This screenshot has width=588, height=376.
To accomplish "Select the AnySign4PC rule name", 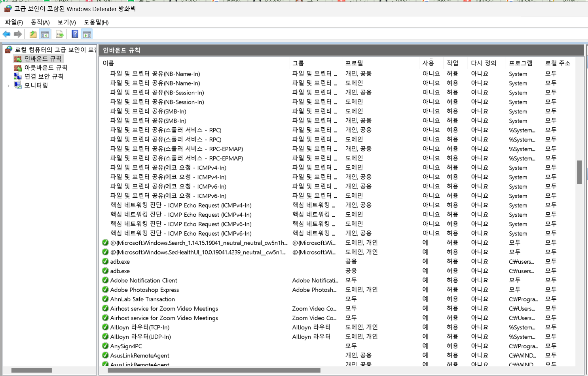I will (126, 346).
